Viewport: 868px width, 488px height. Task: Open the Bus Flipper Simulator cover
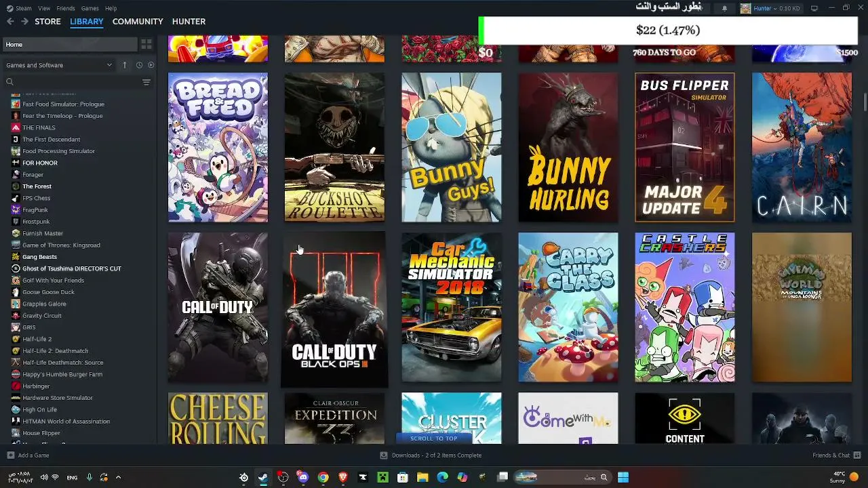point(685,147)
